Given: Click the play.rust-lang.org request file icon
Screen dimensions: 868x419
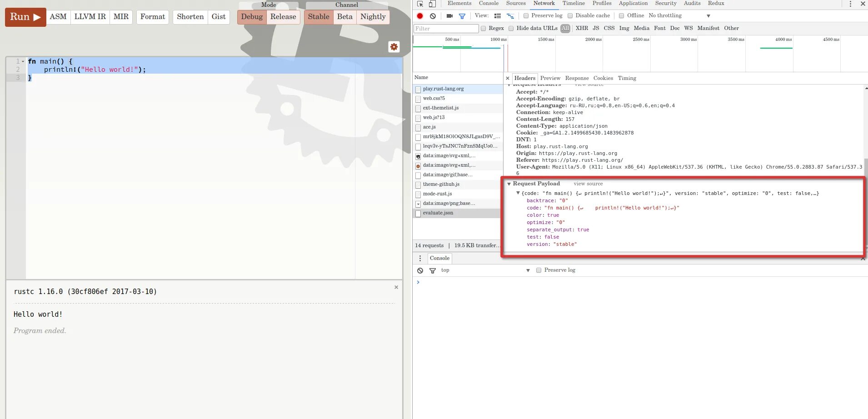Looking at the screenshot, I should [x=418, y=89].
